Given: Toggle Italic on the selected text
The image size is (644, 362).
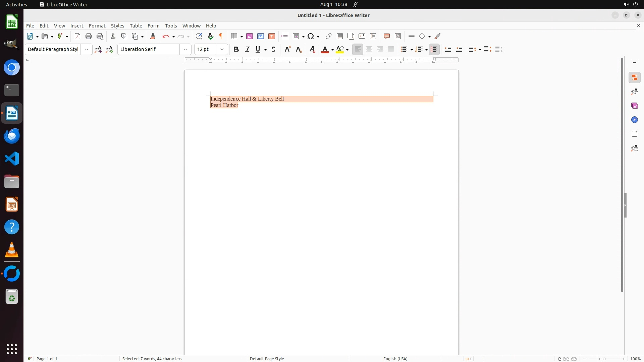Looking at the screenshot, I should [x=248, y=50].
